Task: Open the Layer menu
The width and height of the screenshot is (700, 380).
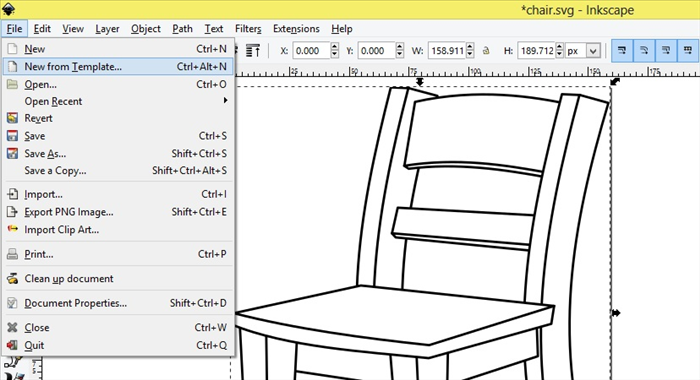Action: [107, 29]
